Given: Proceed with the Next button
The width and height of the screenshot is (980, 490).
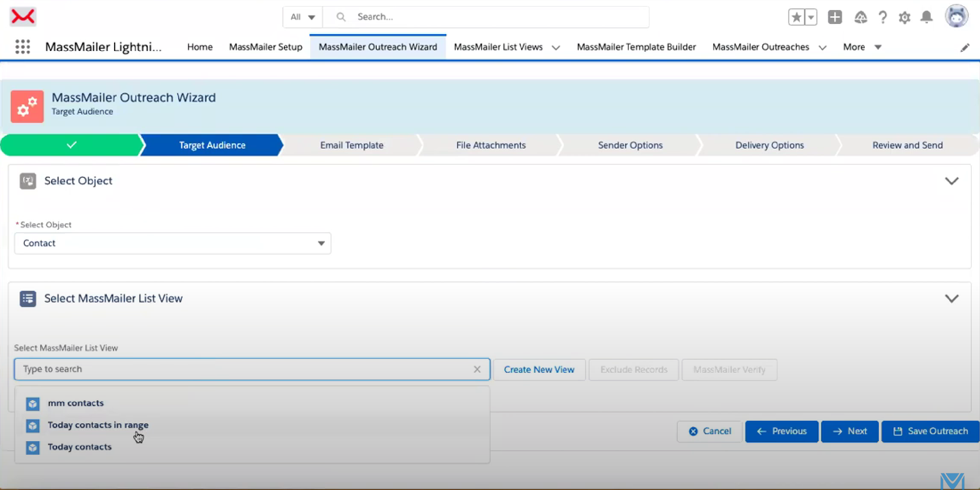Looking at the screenshot, I should [x=850, y=432].
